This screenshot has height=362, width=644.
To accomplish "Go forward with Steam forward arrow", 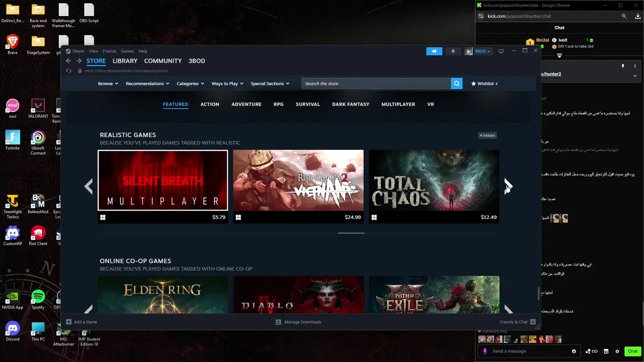I will 79,61.
